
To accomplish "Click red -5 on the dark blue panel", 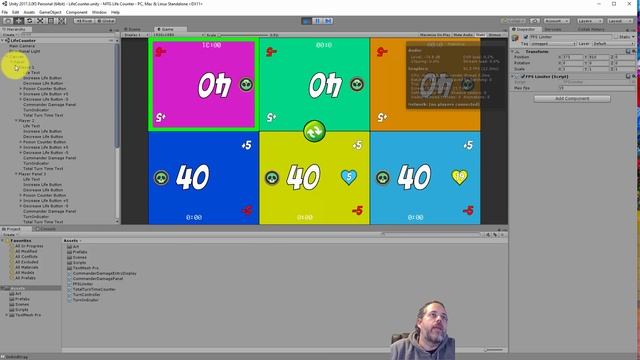I will tap(247, 211).
